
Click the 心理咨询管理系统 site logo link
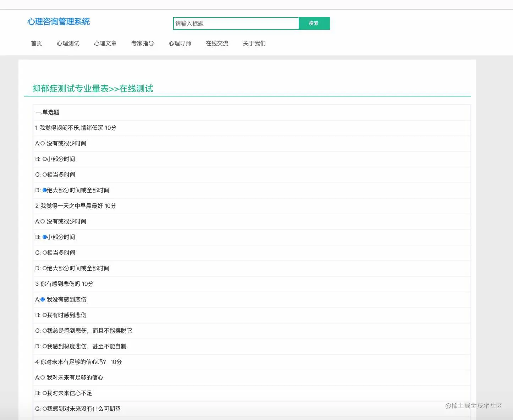(59, 22)
